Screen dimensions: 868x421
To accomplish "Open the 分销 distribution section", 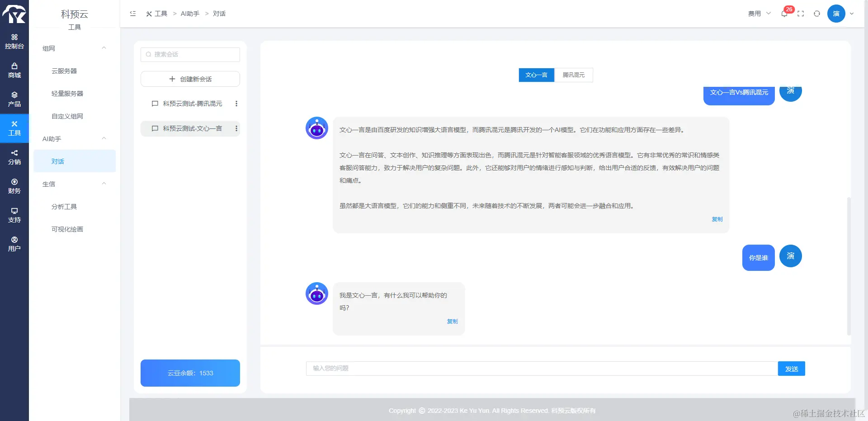I will pos(14,157).
